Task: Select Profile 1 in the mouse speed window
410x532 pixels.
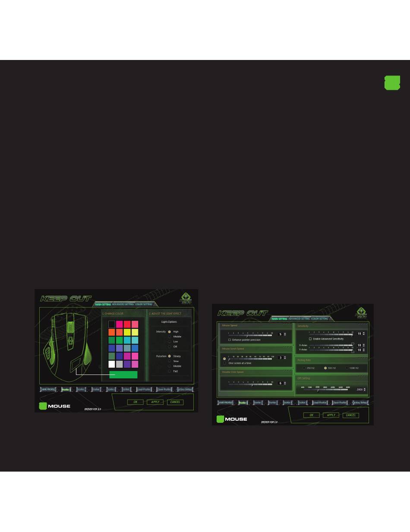Action: (243, 403)
